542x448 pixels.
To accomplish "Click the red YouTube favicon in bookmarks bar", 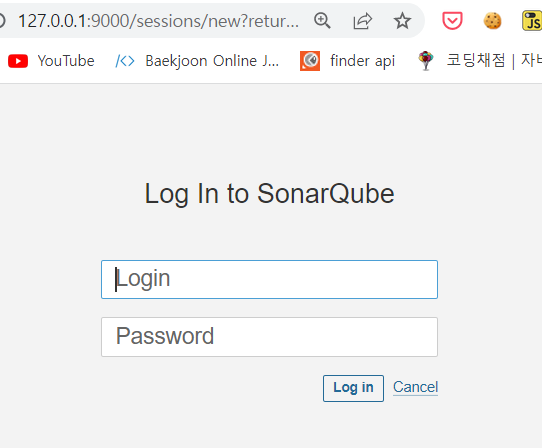I will [x=18, y=61].
